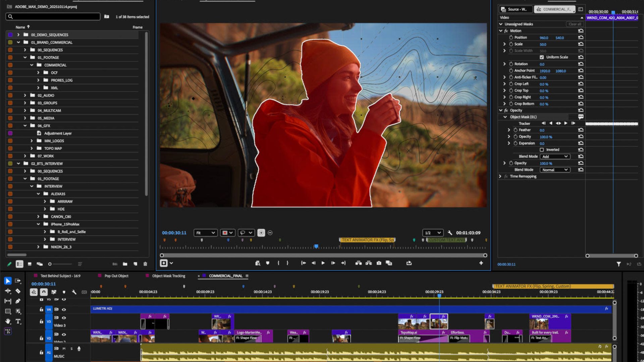Expand the NIKON_Z6_3 folder

[39, 247]
